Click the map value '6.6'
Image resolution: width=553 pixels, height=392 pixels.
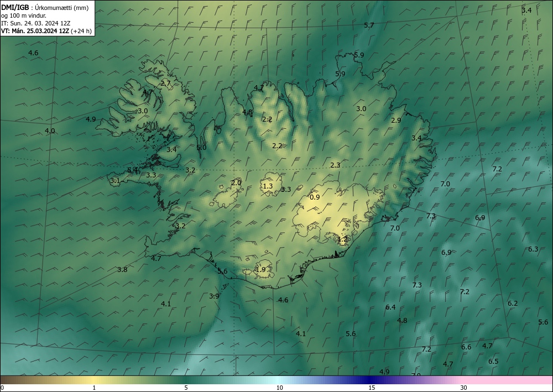click(x=466, y=347)
